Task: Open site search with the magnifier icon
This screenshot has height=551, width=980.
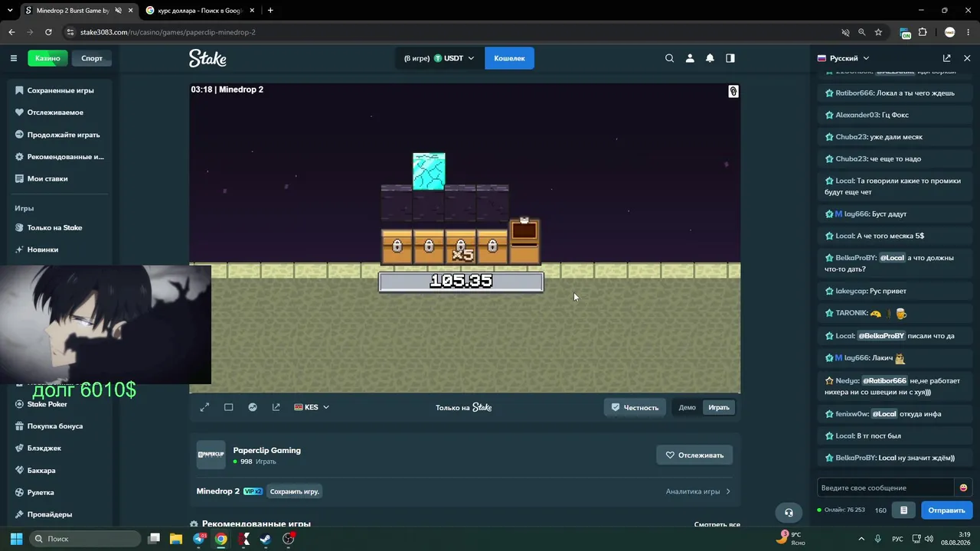Action: [x=670, y=58]
